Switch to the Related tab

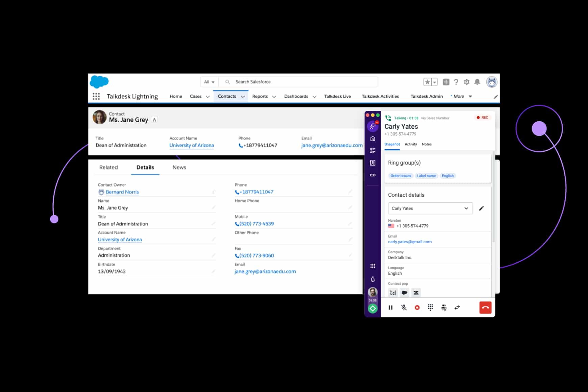coord(108,167)
